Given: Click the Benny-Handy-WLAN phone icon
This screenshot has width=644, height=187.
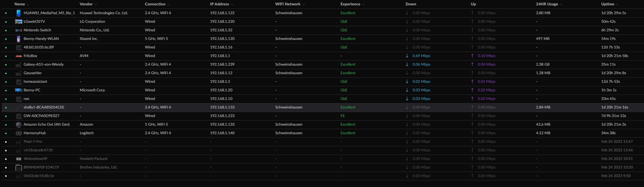Looking at the screenshot, I should 18,39.
